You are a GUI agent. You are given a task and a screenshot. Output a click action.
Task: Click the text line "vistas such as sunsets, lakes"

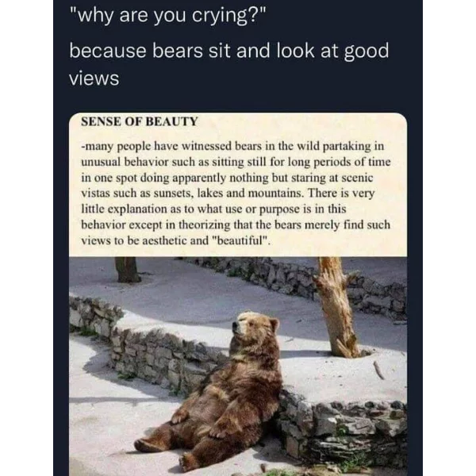tap(228, 194)
